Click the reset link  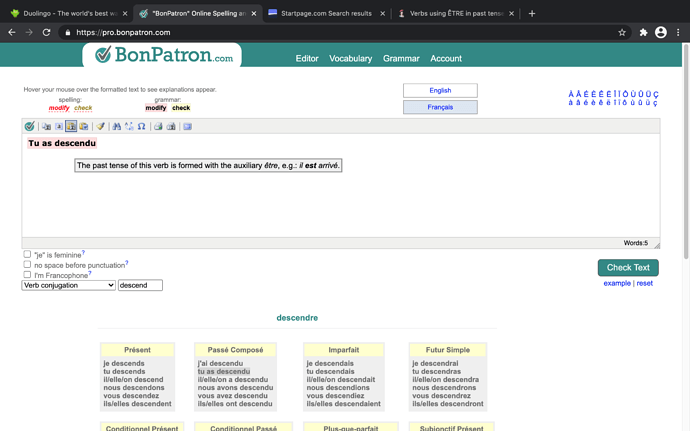[645, 283]
